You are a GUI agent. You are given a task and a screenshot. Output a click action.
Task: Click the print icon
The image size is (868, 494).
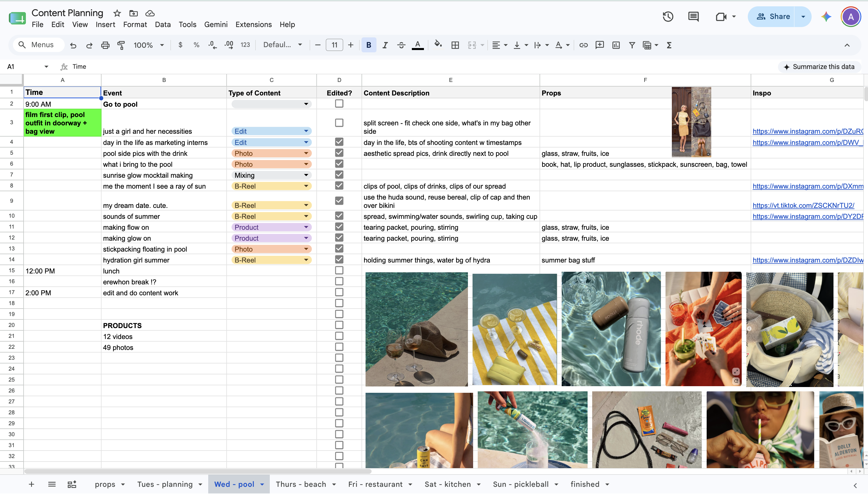(105, 45)
